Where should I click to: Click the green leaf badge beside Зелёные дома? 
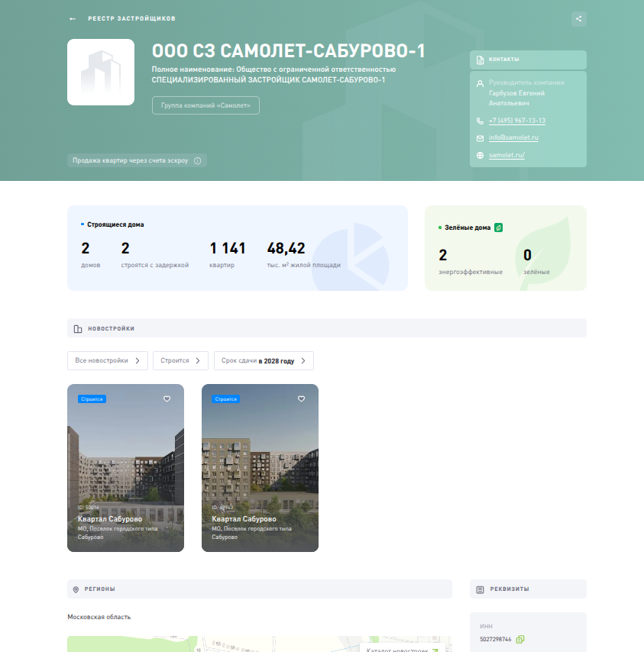coord(498,227)
